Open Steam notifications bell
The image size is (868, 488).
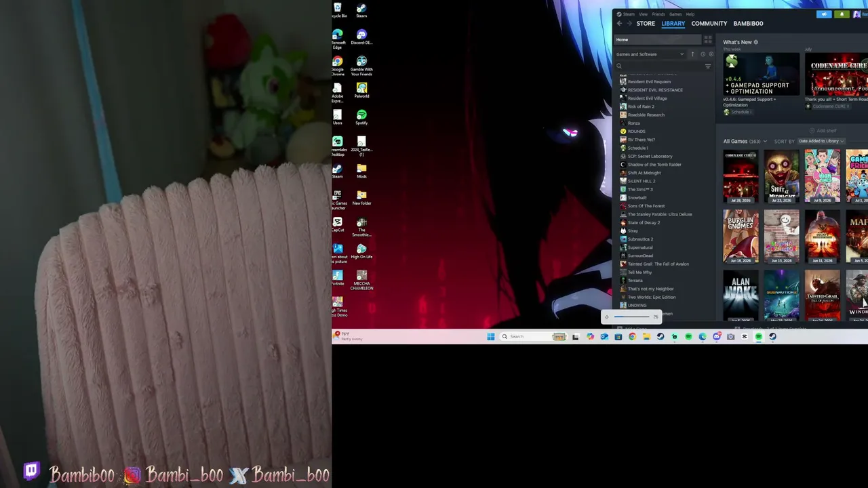(x=842, y=14)
